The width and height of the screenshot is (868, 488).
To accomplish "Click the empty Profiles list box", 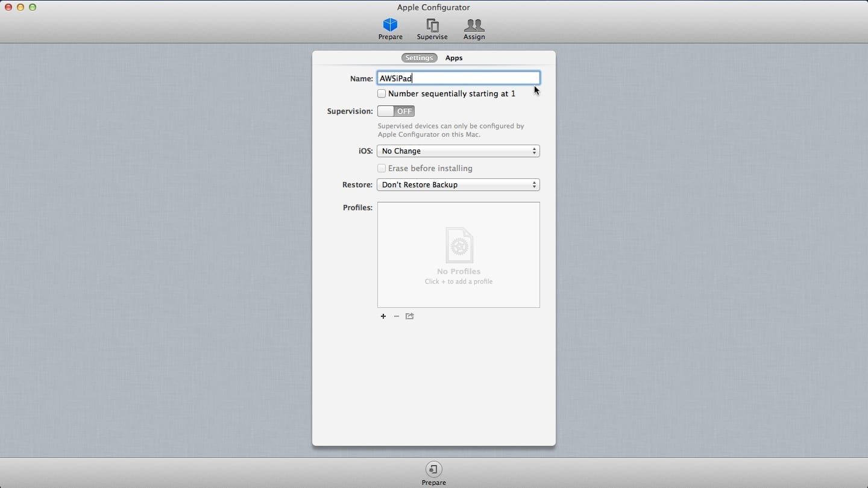I will pyautogui.click(x=459, y=255).
